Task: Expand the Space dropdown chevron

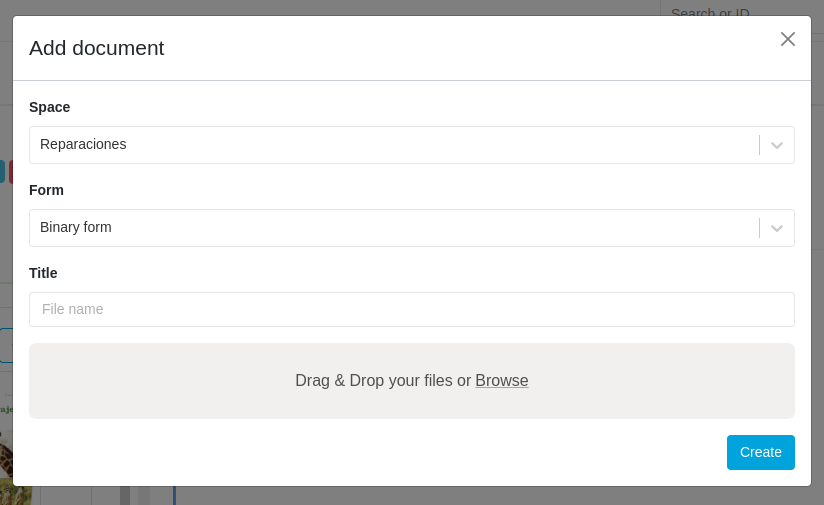Action: (x=777, y=145)
